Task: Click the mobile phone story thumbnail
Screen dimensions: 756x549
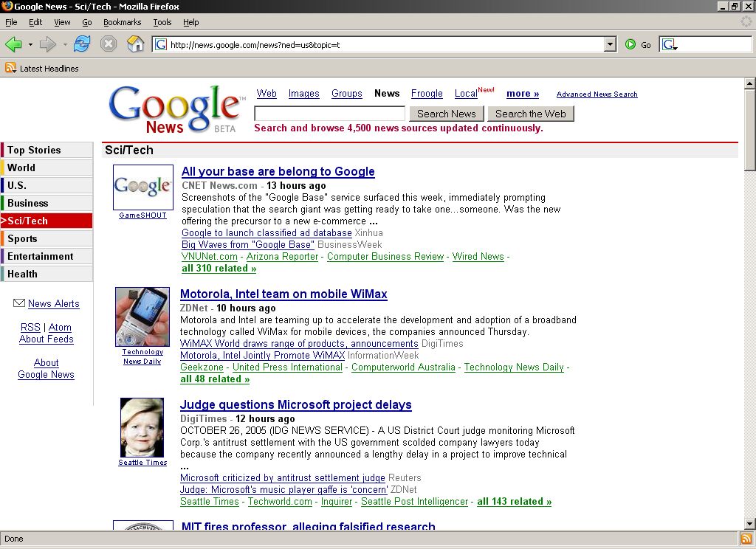Action: coord(142,317)
